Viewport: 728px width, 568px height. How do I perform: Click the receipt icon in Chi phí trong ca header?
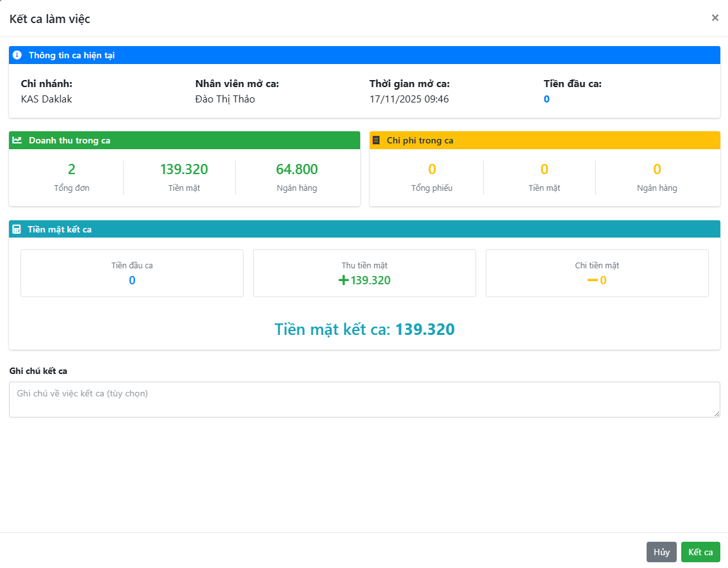click(376, 140)
